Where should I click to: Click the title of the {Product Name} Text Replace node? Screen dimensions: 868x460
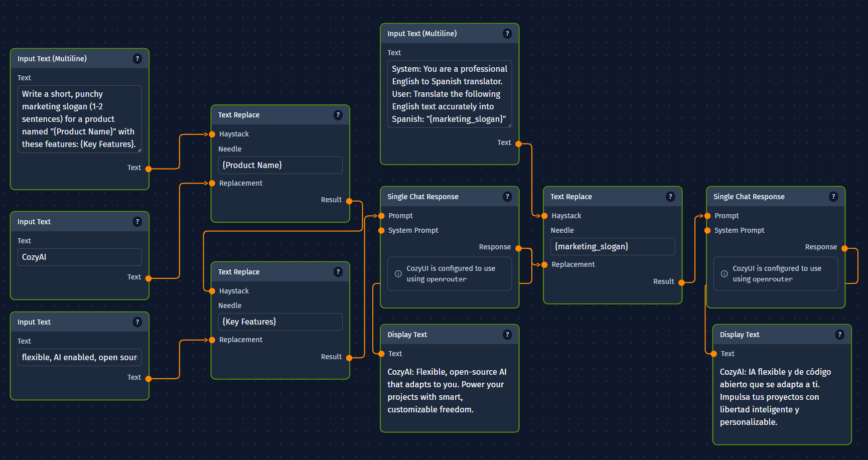coord(239,115)
